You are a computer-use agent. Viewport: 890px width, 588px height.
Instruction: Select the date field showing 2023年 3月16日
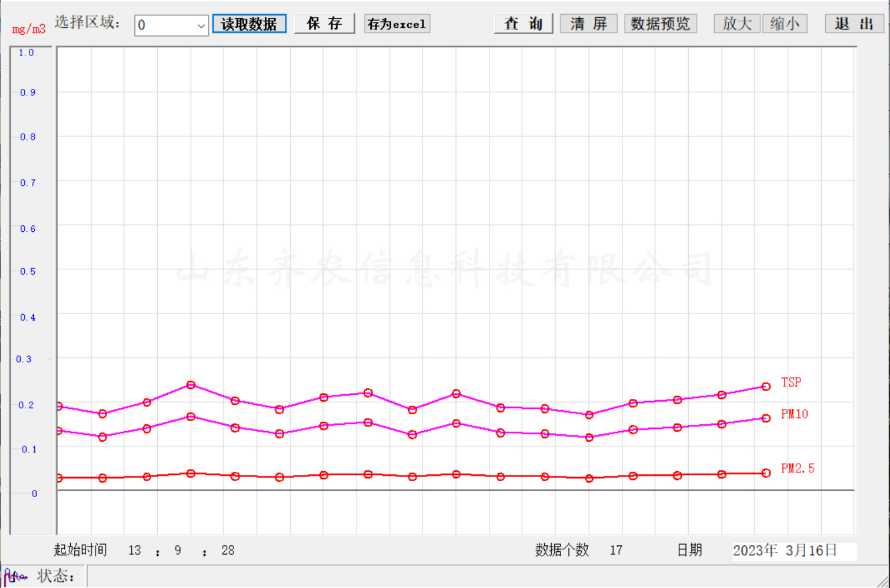point(793,551)
